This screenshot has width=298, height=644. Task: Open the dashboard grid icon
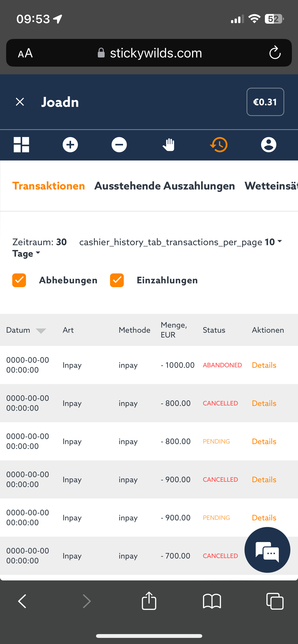(21, 145)
